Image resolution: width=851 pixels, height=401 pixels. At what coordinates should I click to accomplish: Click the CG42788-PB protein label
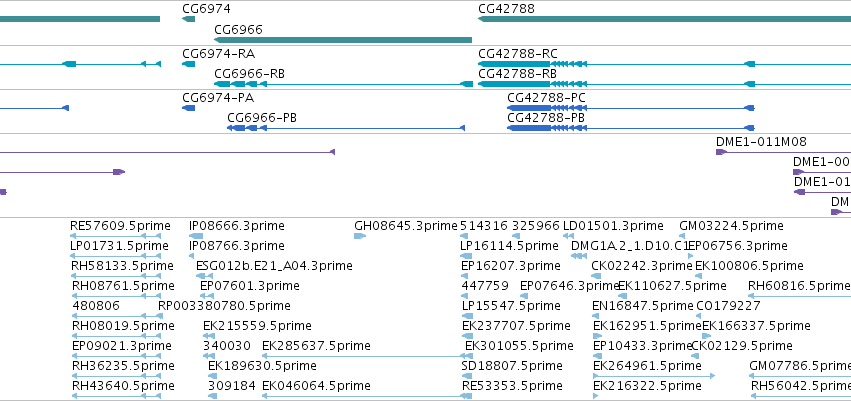pos(546,118)
